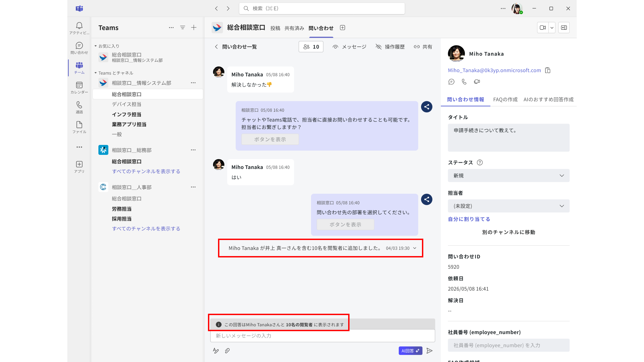
Task: Click the 10 viewers count button
Action: 311,47
